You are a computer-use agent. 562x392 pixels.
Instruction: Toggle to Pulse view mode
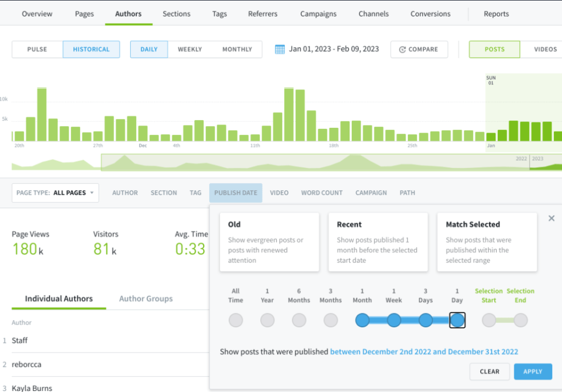click(37, 49)
